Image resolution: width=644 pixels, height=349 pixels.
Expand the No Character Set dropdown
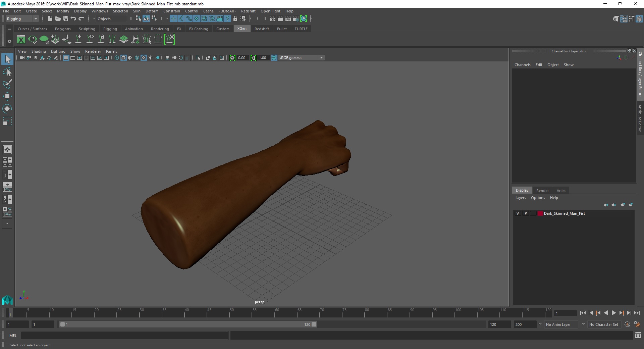(604, 325)
